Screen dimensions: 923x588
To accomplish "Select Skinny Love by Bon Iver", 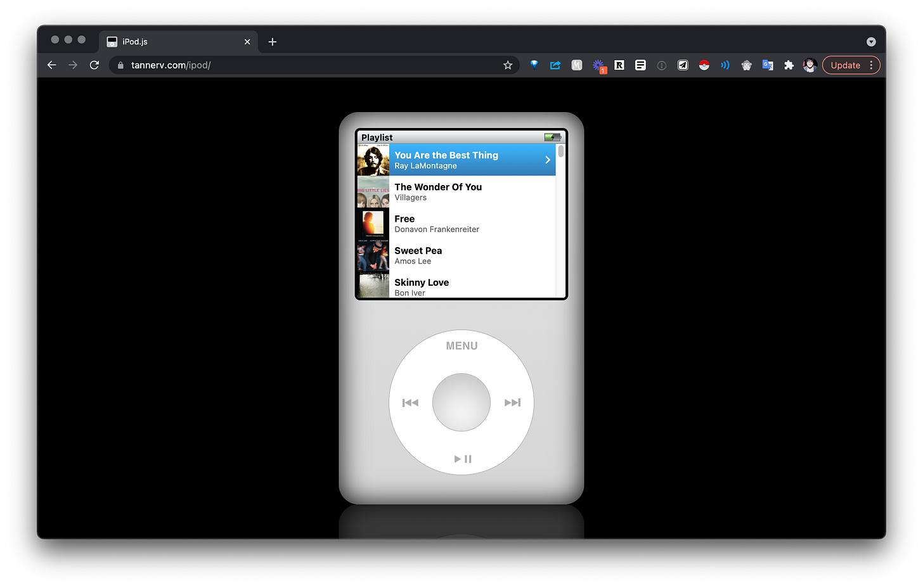I will tap(456, 284).
